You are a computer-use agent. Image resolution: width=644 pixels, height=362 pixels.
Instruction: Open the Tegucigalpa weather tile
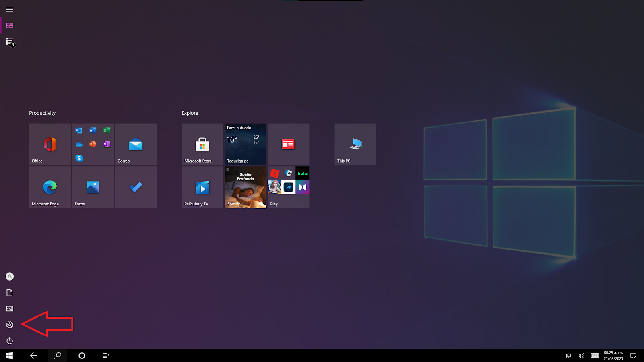click(246, 144)
